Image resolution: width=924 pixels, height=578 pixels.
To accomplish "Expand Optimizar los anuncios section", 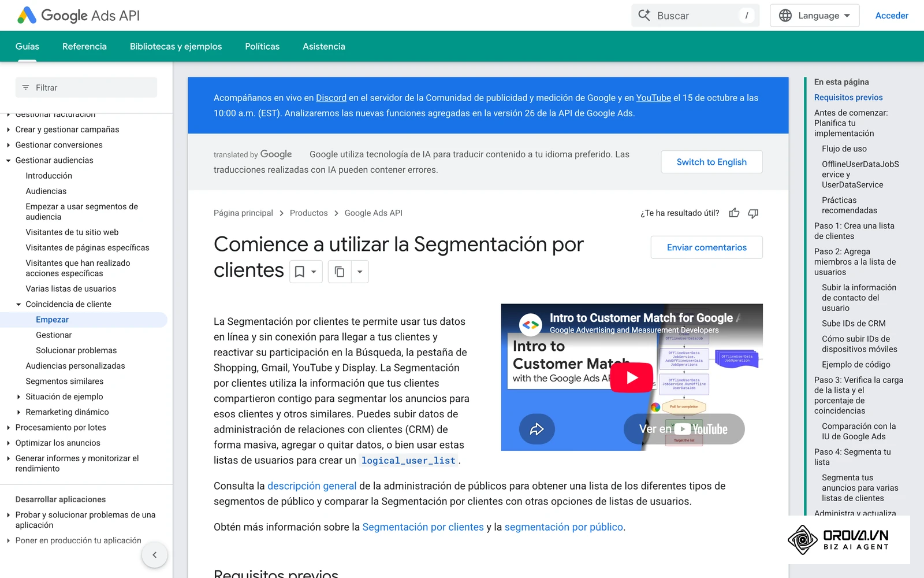I will point(9,443).
